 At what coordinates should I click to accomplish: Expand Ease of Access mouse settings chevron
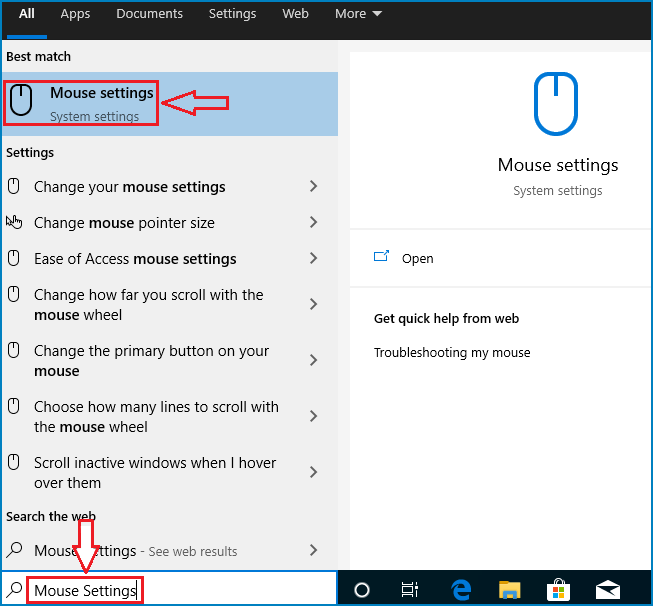(x=314, y=258)
